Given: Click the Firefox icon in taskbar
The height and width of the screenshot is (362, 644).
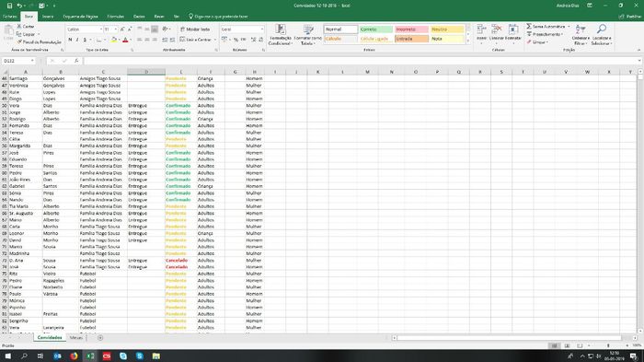Looking at the screenshot, I should pyautogui.click(x=74, y=356).
